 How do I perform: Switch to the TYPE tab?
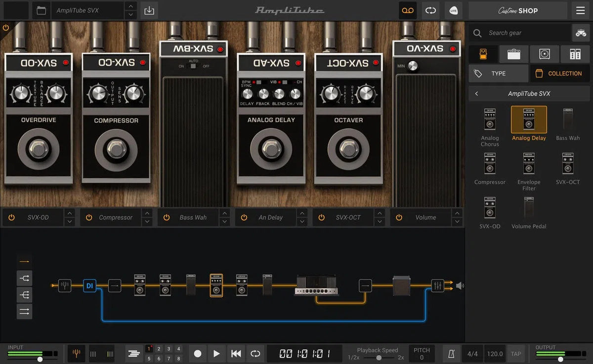[x=498, y=73]
